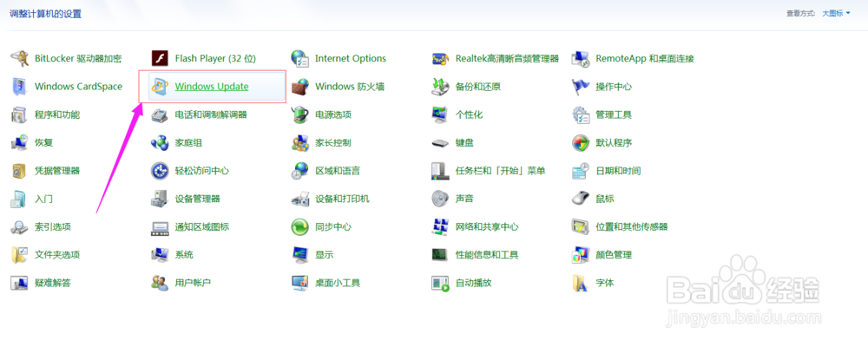
Task: Click the 字体 link text
Action: tap(604, 283)
